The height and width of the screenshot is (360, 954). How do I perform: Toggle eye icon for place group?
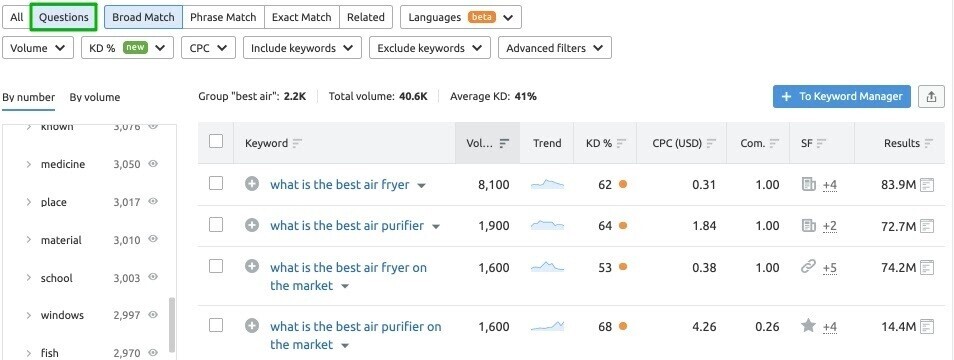click(153, 201)
